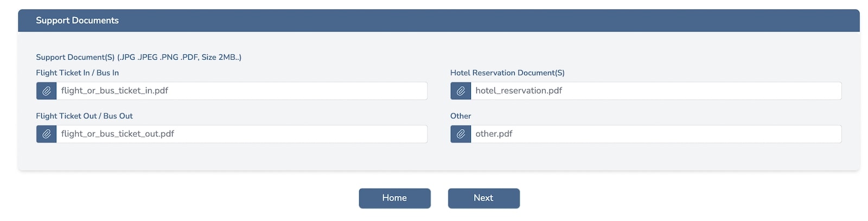
Task: Click the hotel_reservation.pdf file field
Action: click(x=656, y=91)
